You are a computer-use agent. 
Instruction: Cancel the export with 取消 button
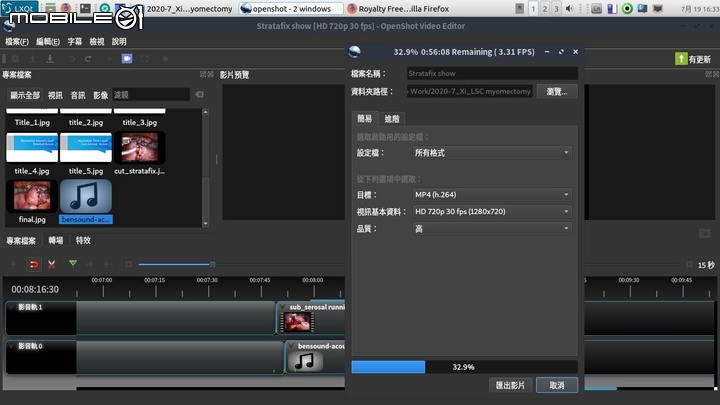(x=557, y=385)
